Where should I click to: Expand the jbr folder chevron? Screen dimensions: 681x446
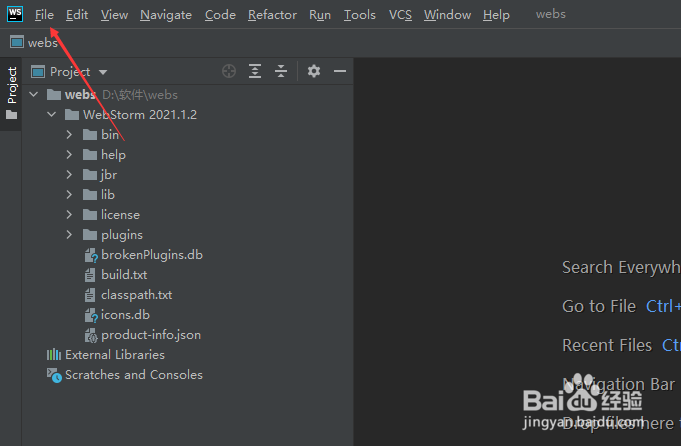[x=69, y=174]
